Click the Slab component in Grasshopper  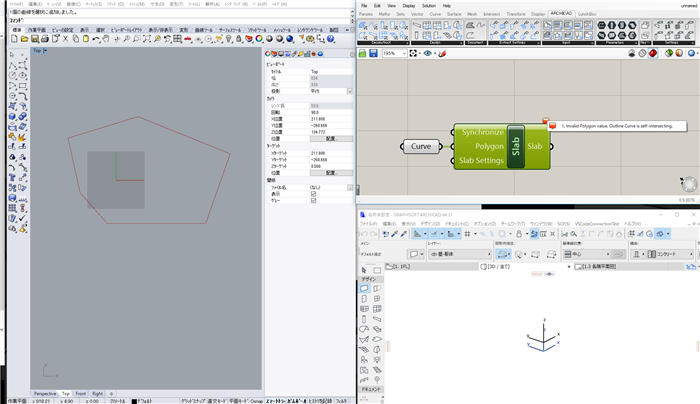point(502,146)
